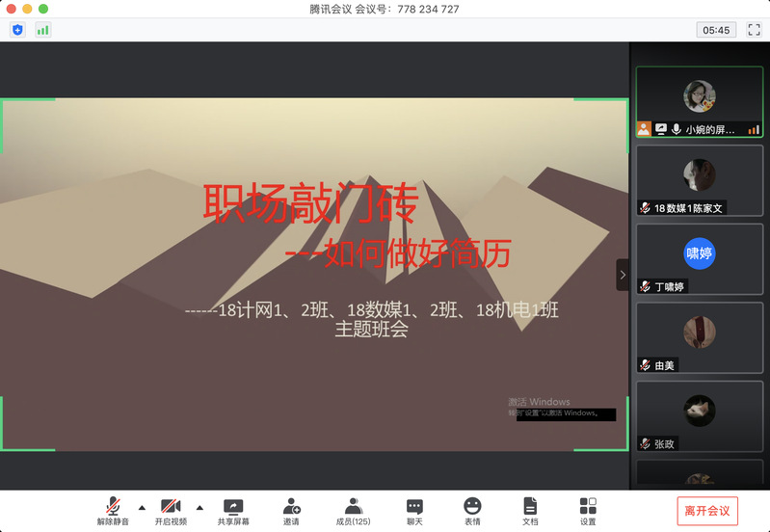Check the green network signal icon
The height and width of the screenshot is (532, 770).
42,30
